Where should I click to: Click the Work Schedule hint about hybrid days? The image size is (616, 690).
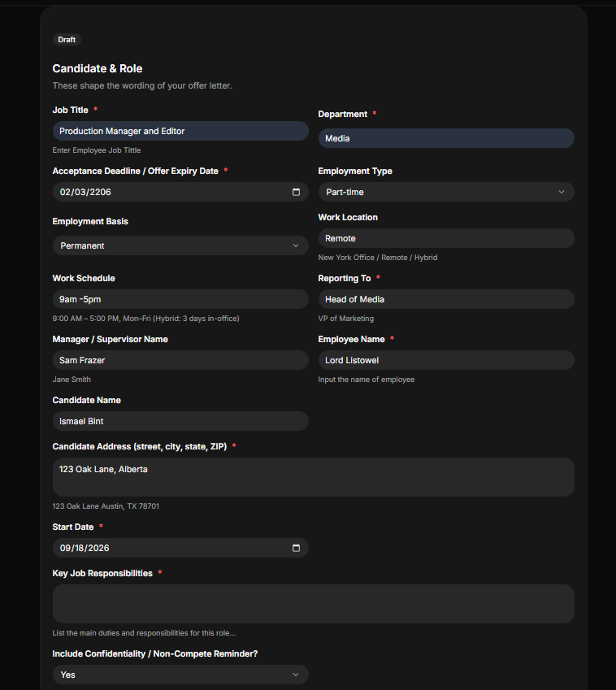(x=146, y=318)
